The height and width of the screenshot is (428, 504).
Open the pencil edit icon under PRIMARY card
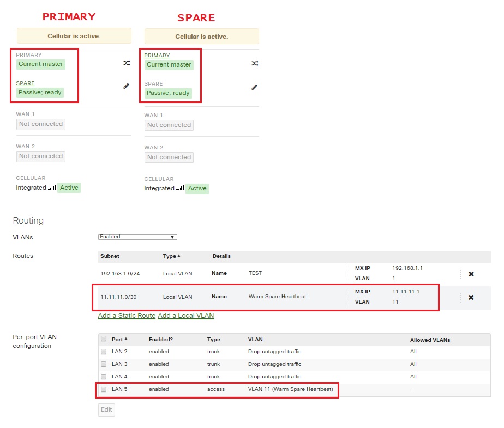pyautogui.click(x=126, y=86)
